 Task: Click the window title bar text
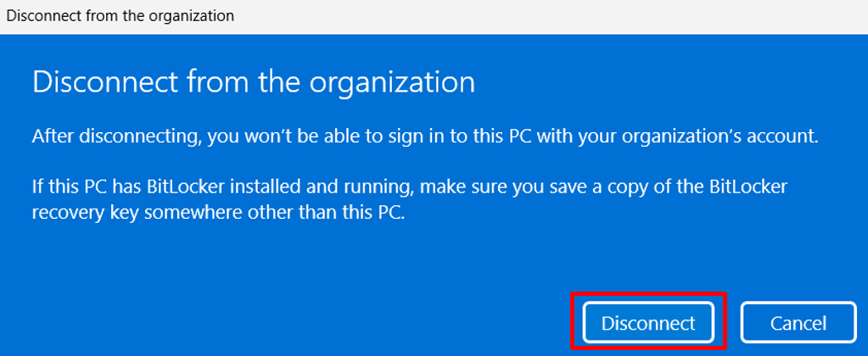point(120,16)
